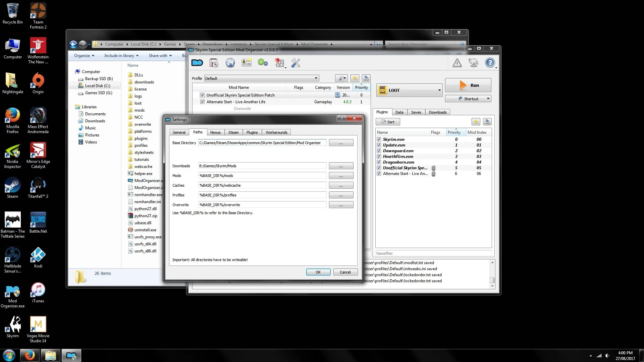644x362 pixels.
Task: Click the Overwrite path input field
Action: coord(262,205)
